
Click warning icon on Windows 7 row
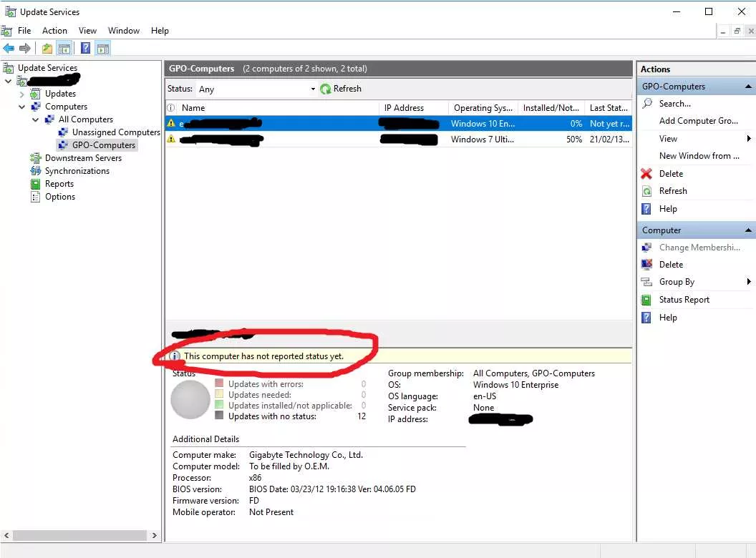tap(170, 139)
